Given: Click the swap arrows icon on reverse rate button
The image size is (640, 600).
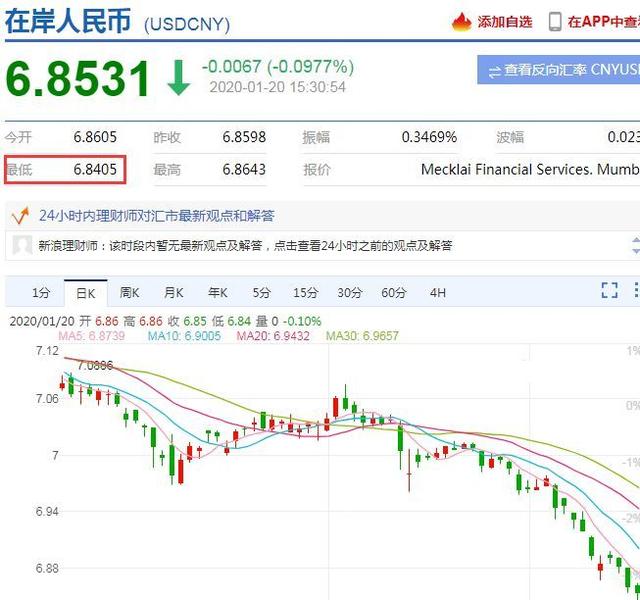Looking at the screenshot, I should point(495,72).
